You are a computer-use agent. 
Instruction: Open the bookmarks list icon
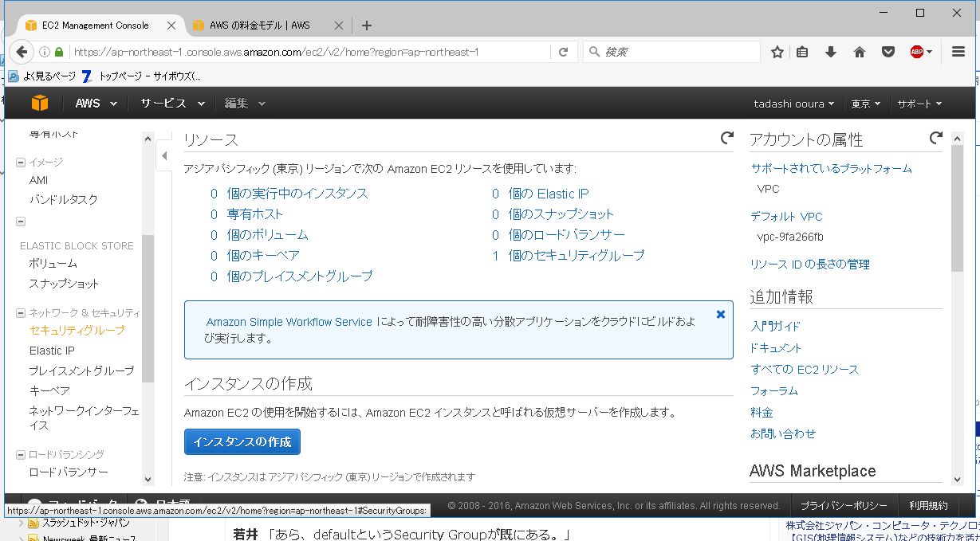[x=803, y=52]
